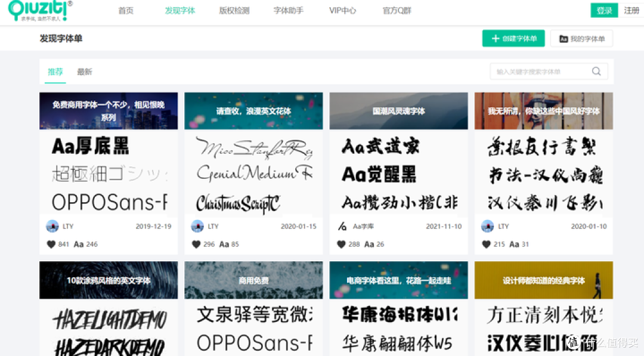The width and height of the screenshot is (644, 356).
Task: Click the 我的字体单 button
Action: pyautogui.click(x=581, y=39)
